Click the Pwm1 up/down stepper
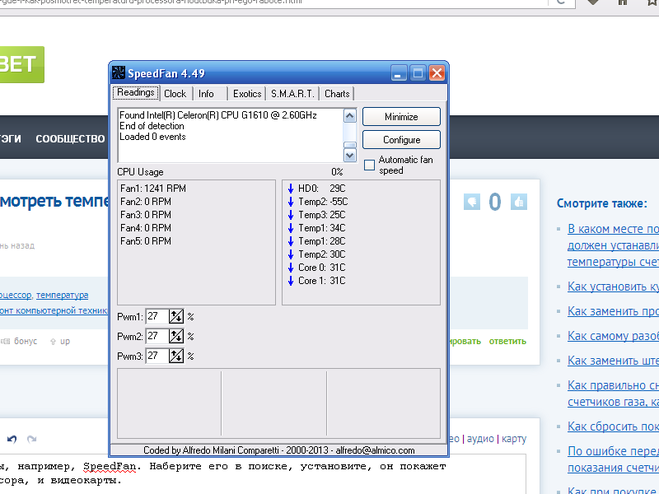 click(x=176, y=316)
